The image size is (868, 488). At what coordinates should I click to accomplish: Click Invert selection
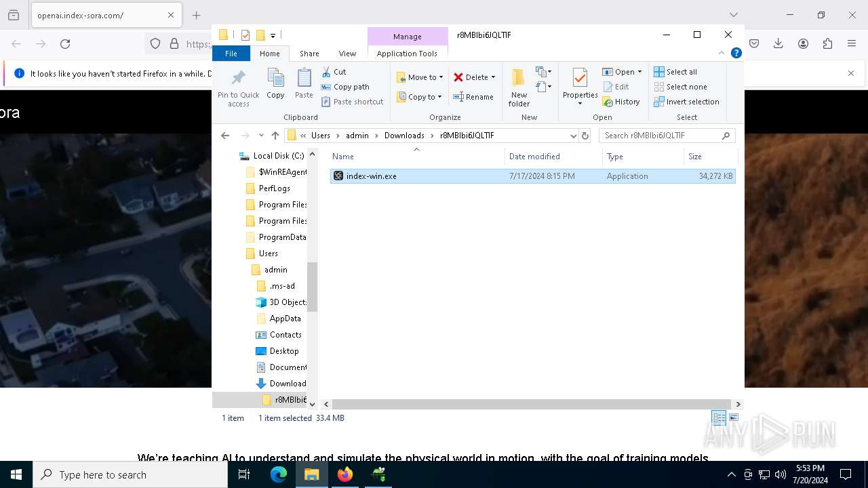[x=686, y=102]
